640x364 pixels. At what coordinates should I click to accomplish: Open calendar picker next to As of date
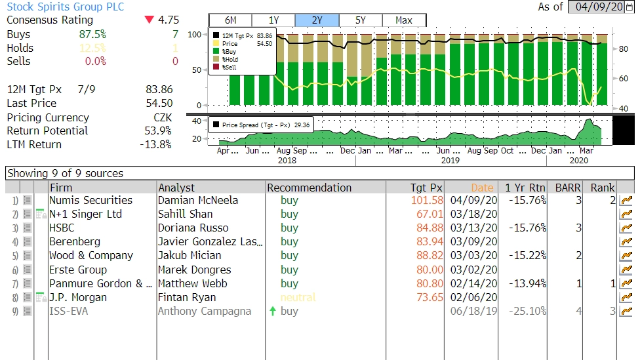click(x=629, y=7)
